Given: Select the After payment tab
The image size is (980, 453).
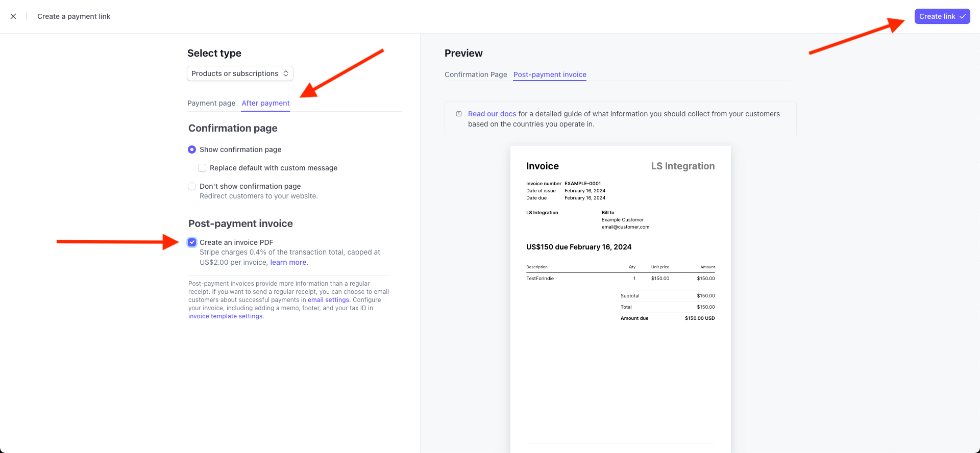Looking at the screenshot, I should pos(265,103).
